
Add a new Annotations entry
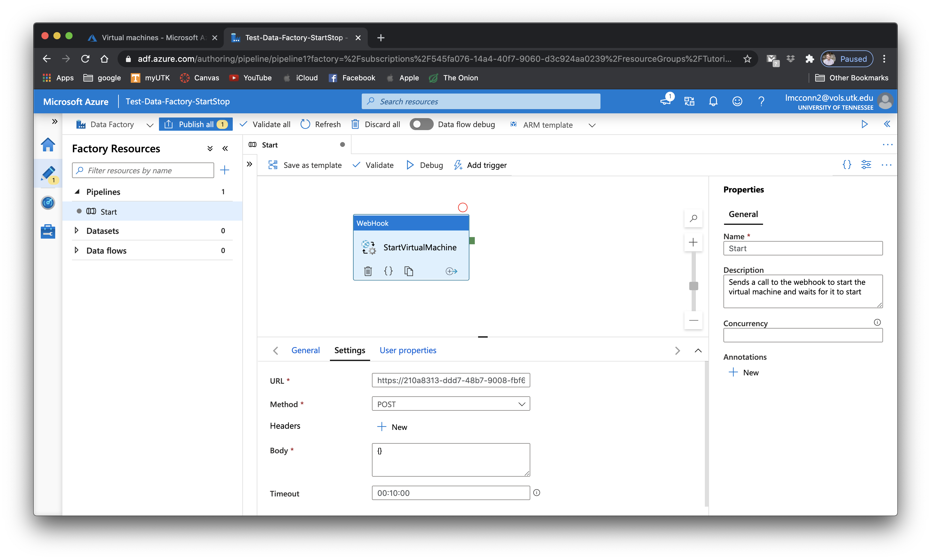point(743,372)
